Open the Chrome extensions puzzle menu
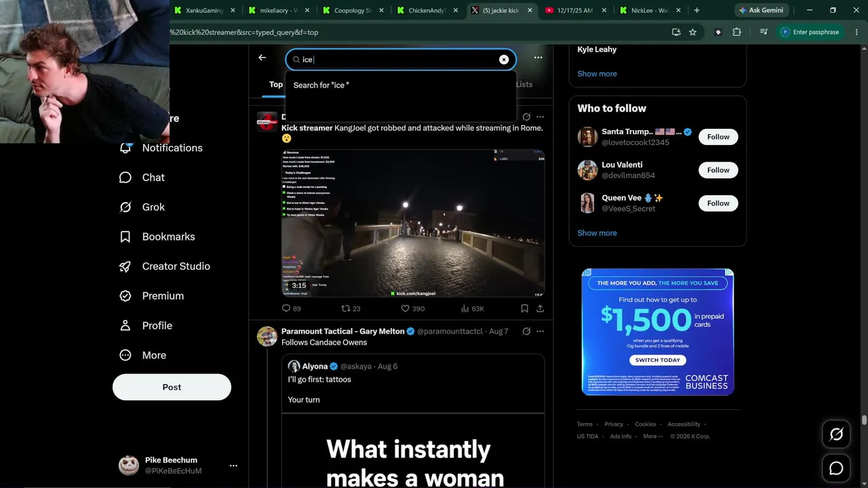 point(737,32)
